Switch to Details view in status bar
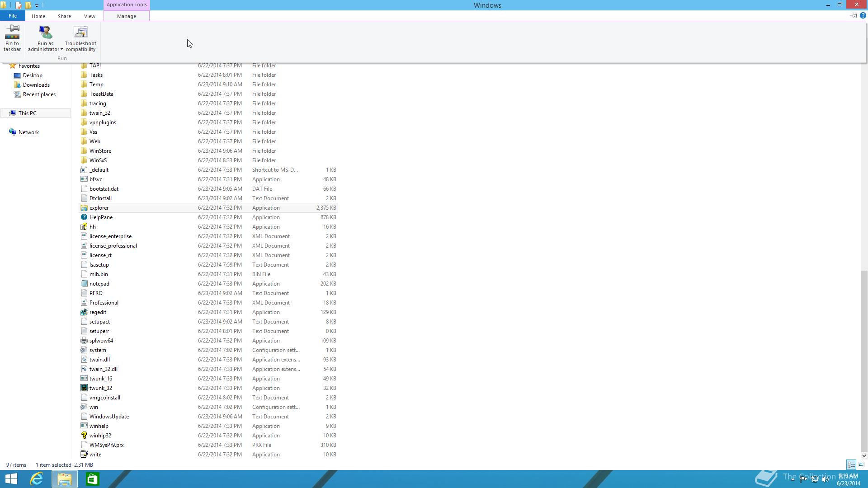The width and height of the screenshot is (868, 488). coord(851,465)
